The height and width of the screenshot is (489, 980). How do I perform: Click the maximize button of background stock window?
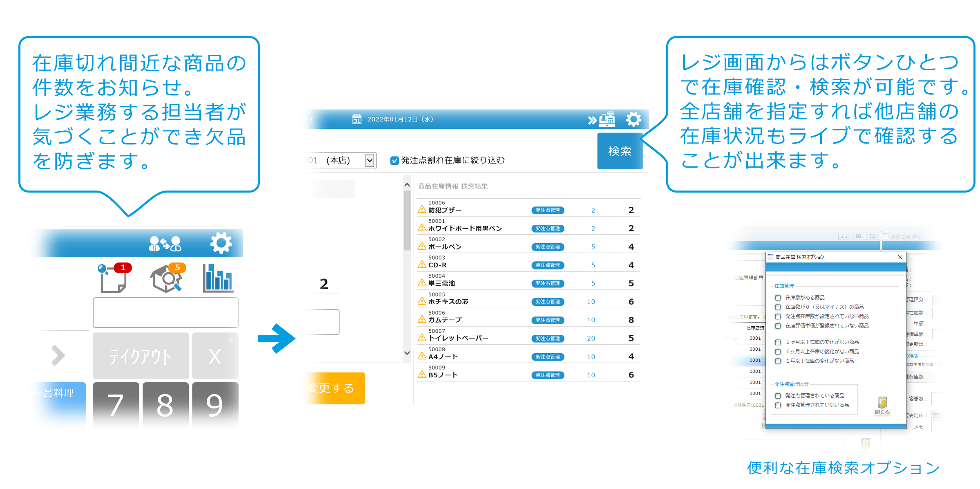(x=858, y=236)
